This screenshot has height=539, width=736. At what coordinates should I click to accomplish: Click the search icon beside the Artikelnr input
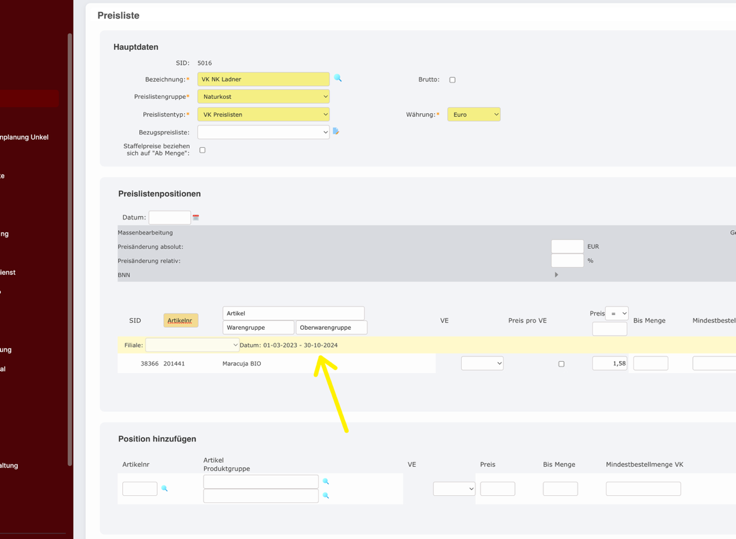point(165,489)
